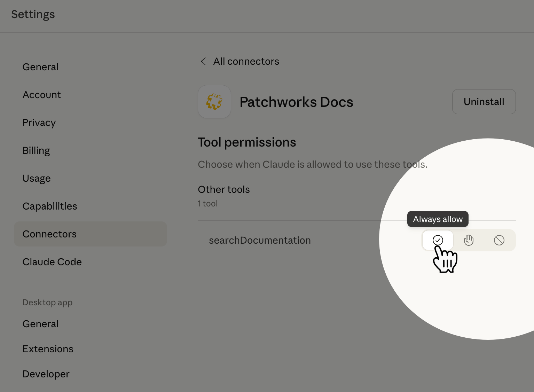View the Usage settings page
534x392 pixels.
[37, 178]
